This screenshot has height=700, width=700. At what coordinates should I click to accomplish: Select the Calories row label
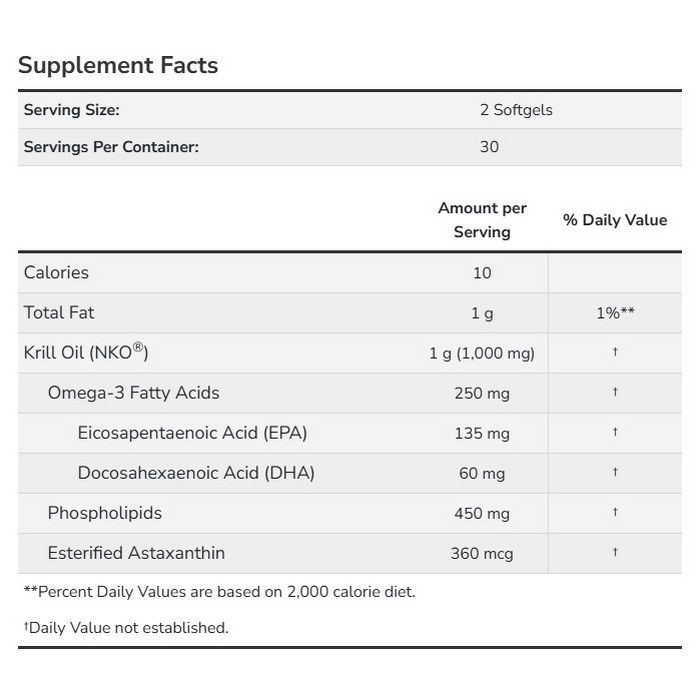(x=56, y=273)
